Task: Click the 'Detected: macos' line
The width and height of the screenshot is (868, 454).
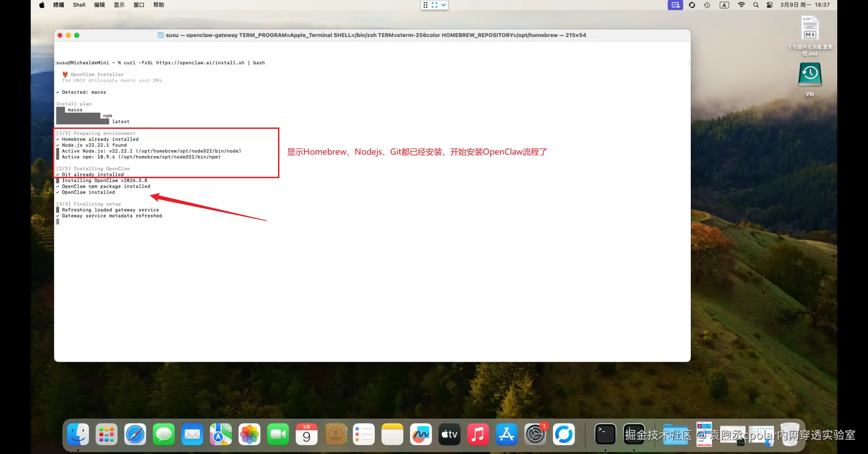Action: [x=81, y=92]
